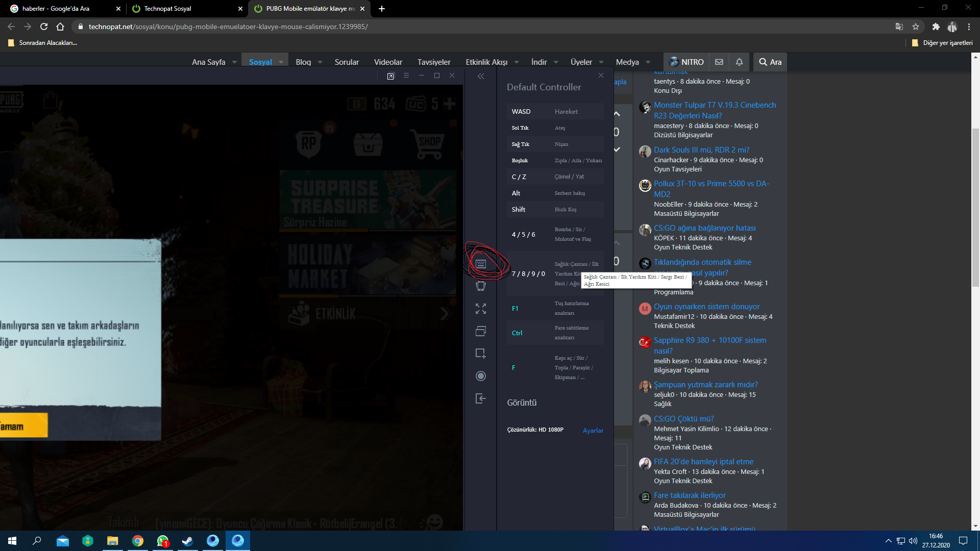Screen dimensions: 980x551
Task: Close the Default Controller panel
Action: pyautogui.click(x=601, y=76)
